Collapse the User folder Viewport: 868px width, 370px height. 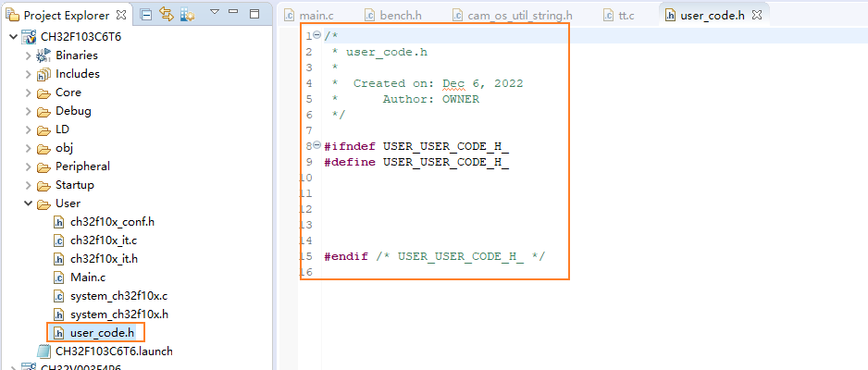[29, 203]
